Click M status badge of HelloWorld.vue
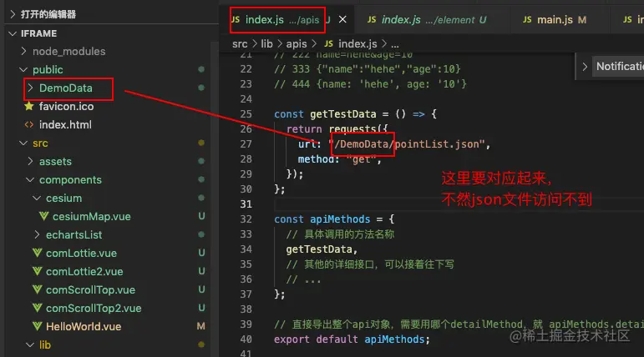644x357 pixels. coord(200,326)
